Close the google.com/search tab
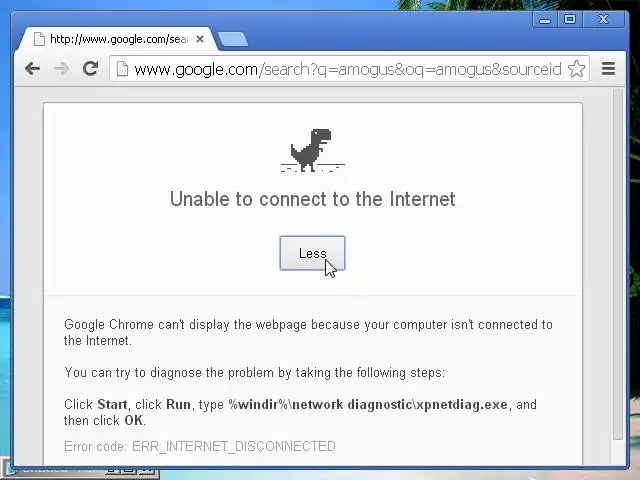640x480 pixels. [200, 39]
